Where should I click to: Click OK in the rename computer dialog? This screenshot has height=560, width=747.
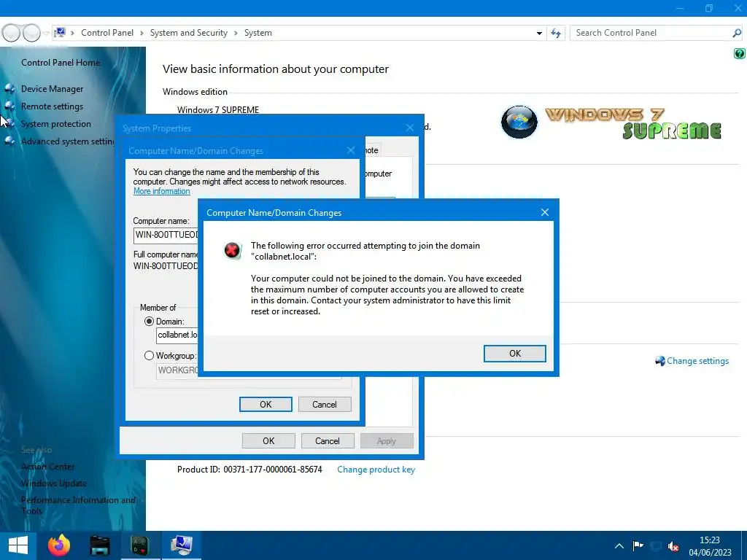(266, 404)
